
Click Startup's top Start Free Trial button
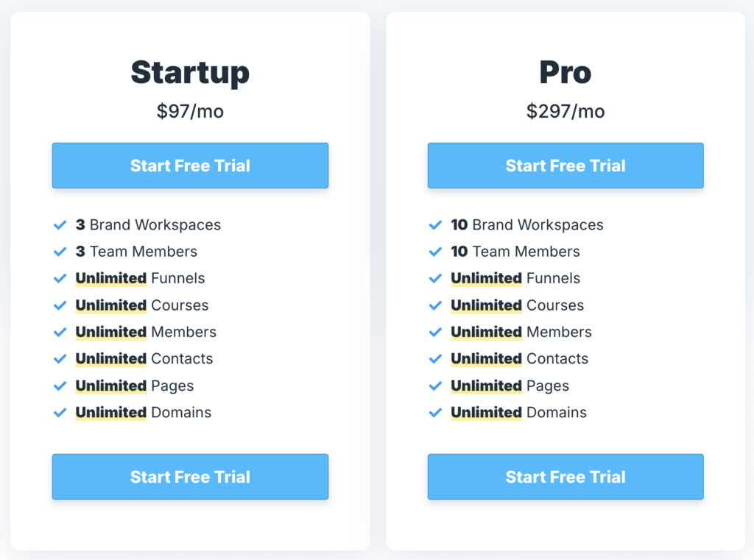[190, 166]
